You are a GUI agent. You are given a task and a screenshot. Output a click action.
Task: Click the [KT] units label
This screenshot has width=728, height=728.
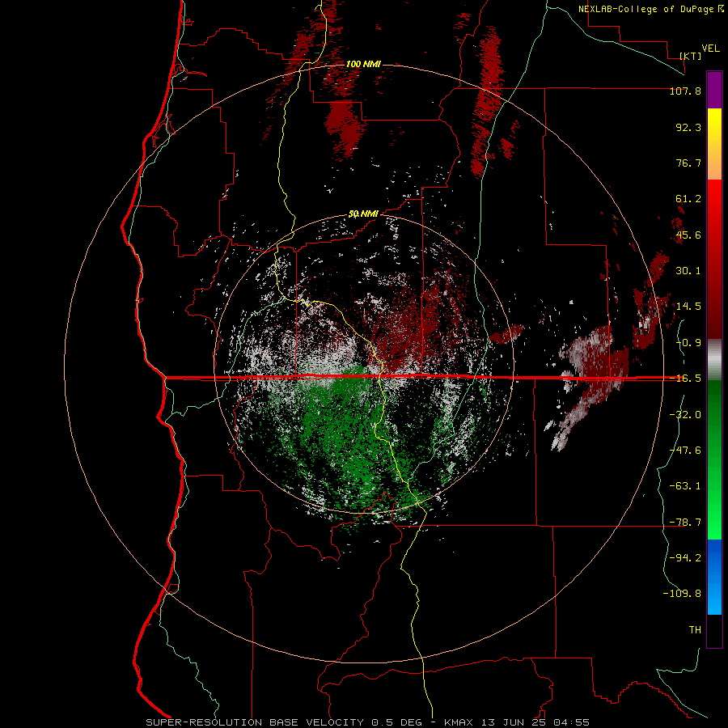[691, 56]
